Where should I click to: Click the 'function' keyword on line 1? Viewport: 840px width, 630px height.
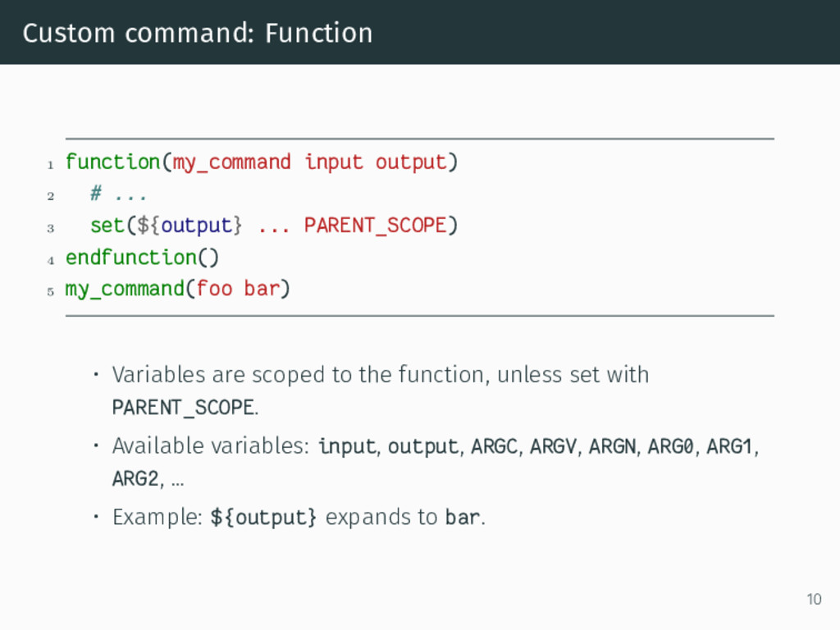click(112, 162)
